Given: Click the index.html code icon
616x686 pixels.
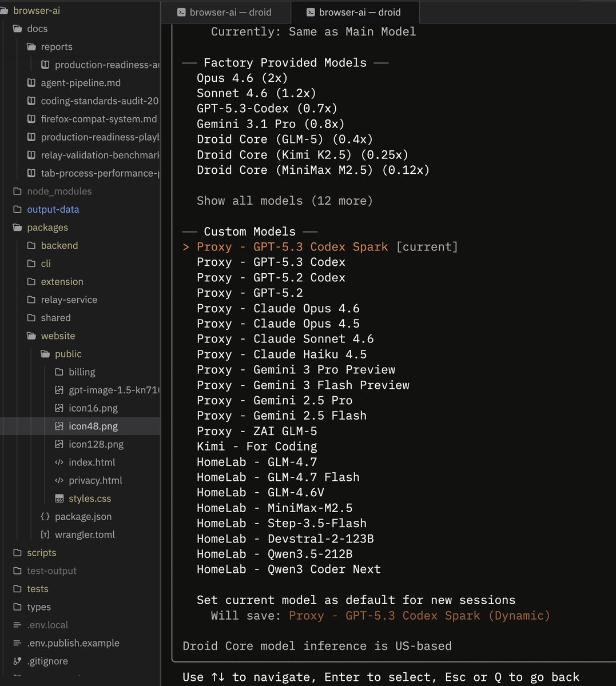Looking at the screenshot, I should 59,462.
